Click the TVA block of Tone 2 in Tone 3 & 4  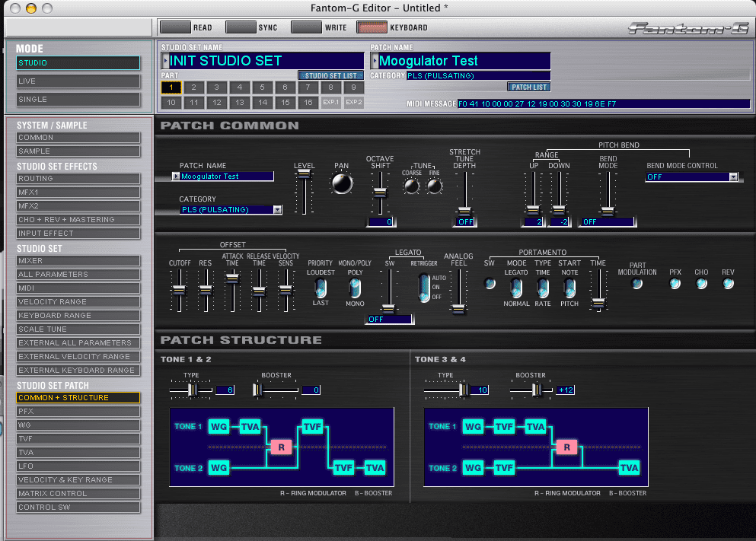pyautogui.click(x=629, y=468)
